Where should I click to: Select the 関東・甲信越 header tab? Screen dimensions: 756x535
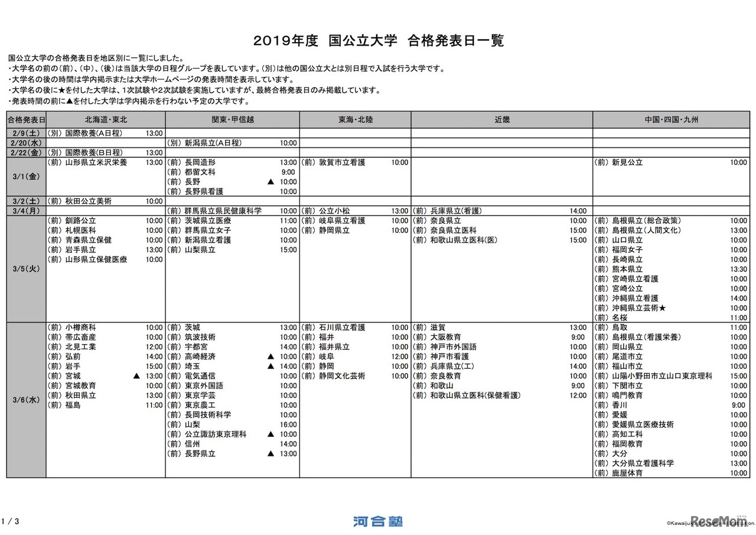point(233,119)
